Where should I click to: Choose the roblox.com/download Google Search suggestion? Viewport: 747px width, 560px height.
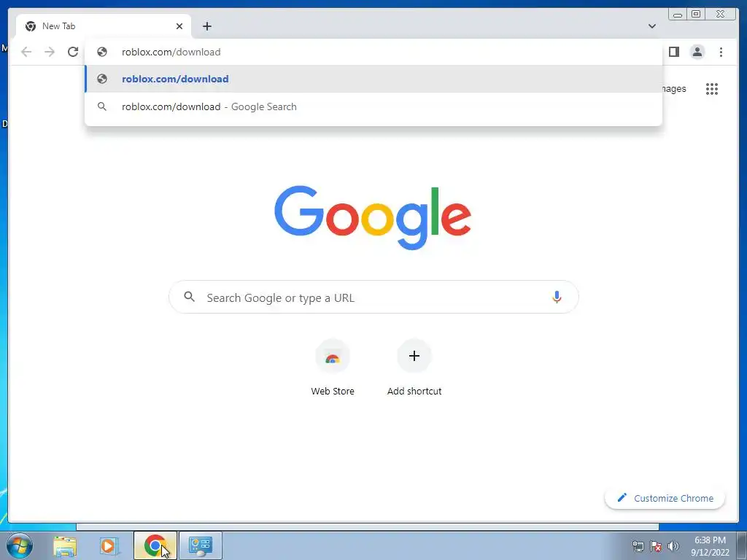click(x=373, y=106)
